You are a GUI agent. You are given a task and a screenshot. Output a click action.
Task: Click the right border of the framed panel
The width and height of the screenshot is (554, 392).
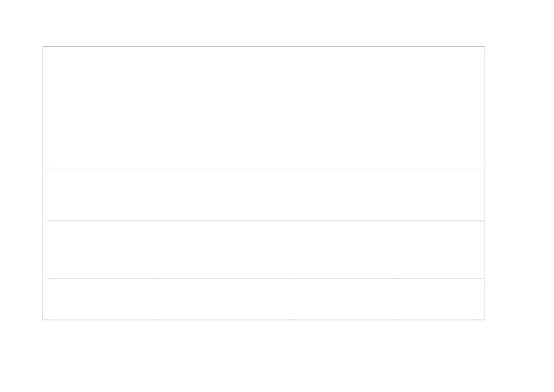click(x=484, y=183)
